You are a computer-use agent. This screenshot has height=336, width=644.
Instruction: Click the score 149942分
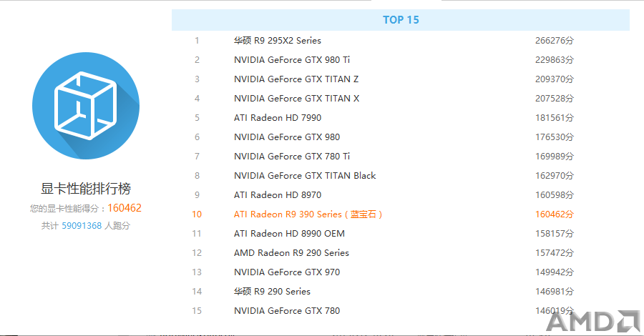555,272
